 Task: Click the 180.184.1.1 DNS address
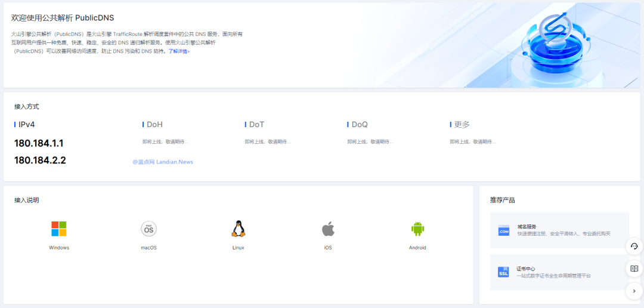point(39,143)
